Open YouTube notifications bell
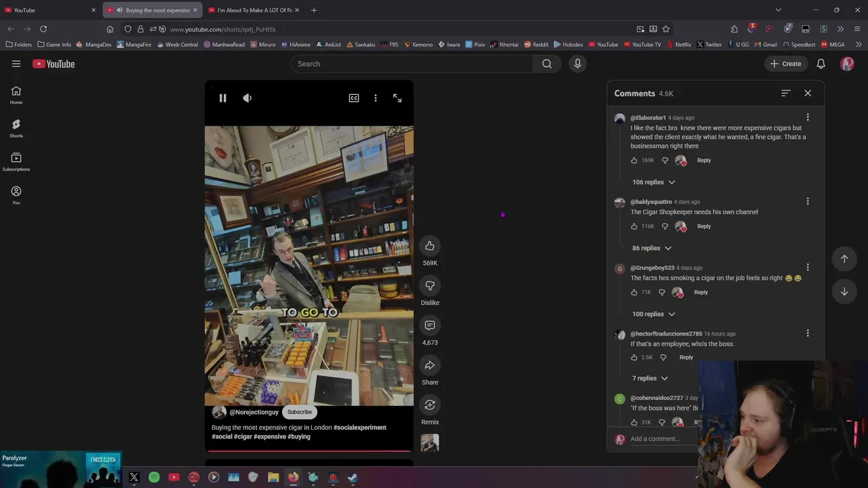The image size is (868, 488). 821,64
